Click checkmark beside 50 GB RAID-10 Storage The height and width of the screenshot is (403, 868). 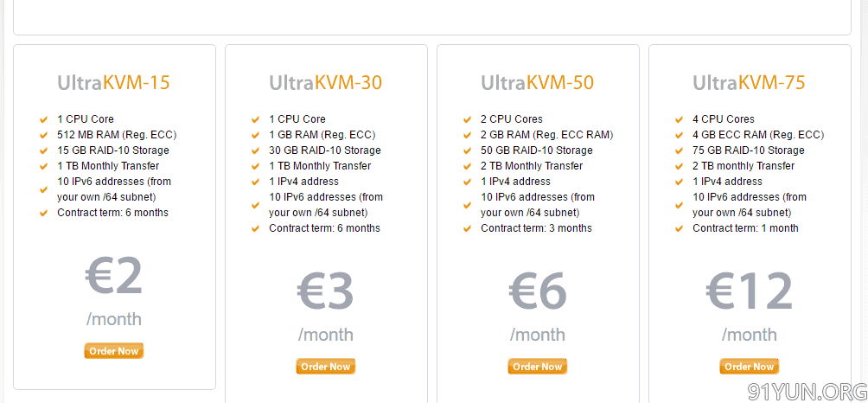point(467,150)
